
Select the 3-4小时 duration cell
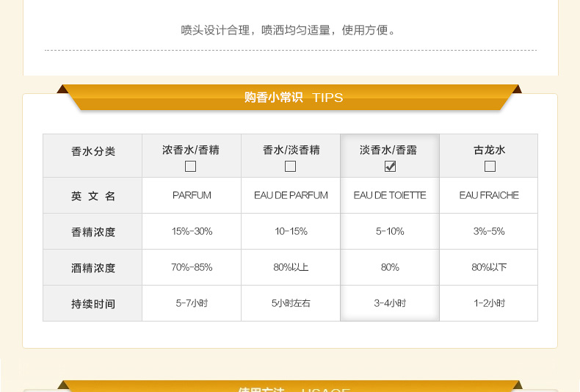click(390, 303)
